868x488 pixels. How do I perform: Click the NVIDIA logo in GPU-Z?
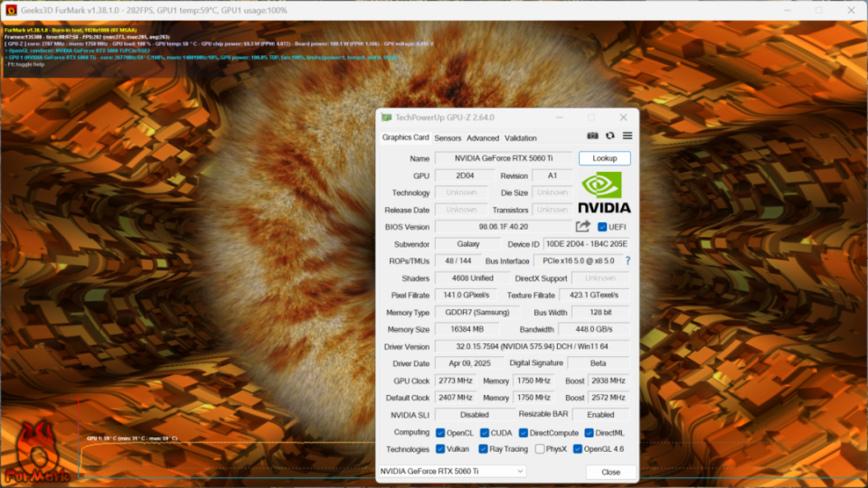(x=604, y=192)
